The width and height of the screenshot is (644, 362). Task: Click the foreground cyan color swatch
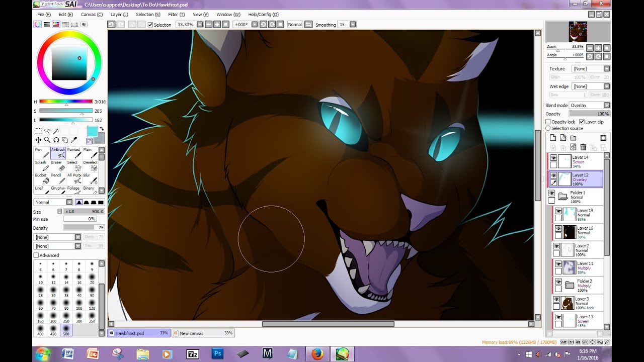pyautogui.click(x=92, y=131)
